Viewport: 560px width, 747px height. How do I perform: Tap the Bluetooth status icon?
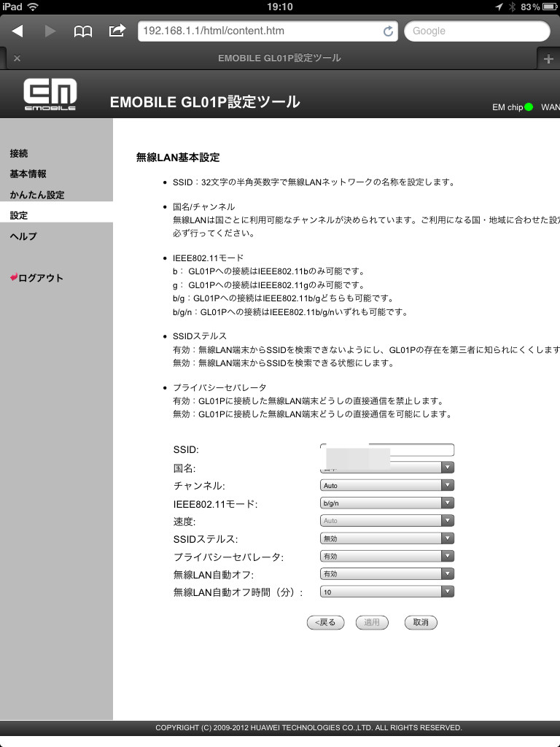point(512,7)
